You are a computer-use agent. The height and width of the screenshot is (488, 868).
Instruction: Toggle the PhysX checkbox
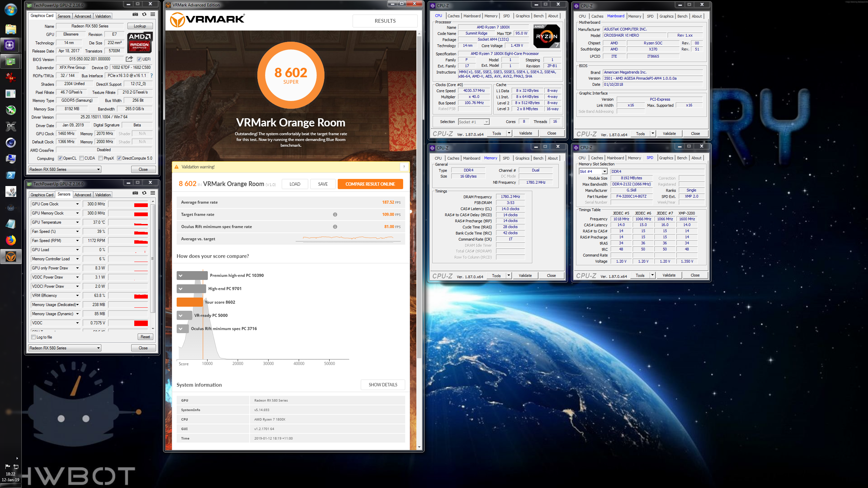(100, 158)
